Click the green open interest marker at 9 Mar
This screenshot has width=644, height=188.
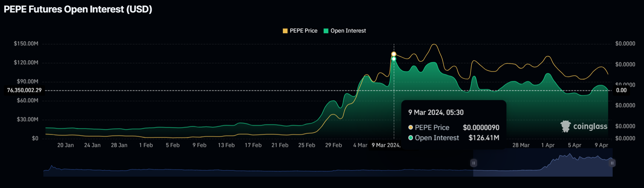coord(393,59)
